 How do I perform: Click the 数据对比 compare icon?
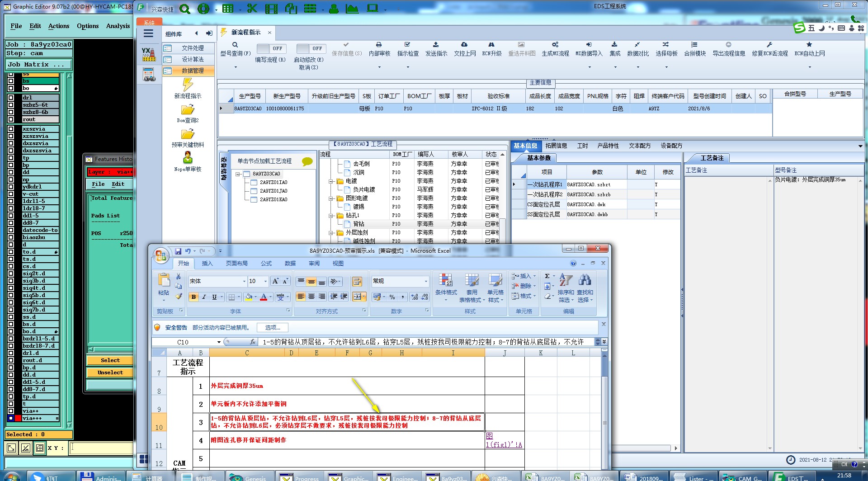(x=637, y=45)
